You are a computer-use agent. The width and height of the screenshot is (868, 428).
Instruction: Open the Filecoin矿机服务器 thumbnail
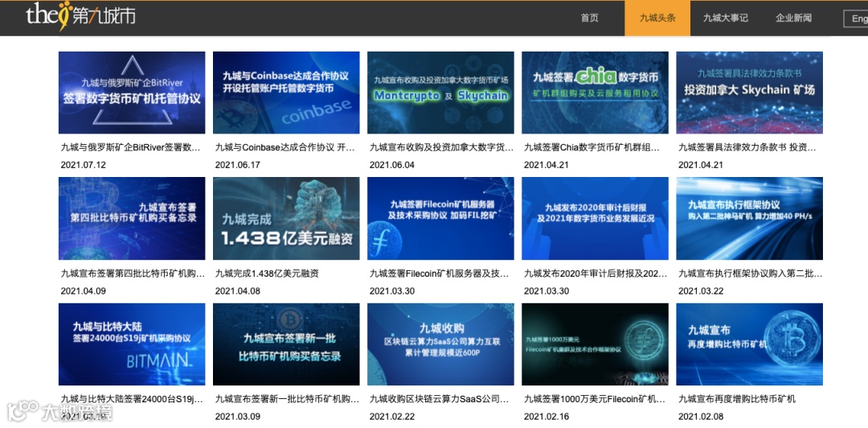tap(440, 219)
